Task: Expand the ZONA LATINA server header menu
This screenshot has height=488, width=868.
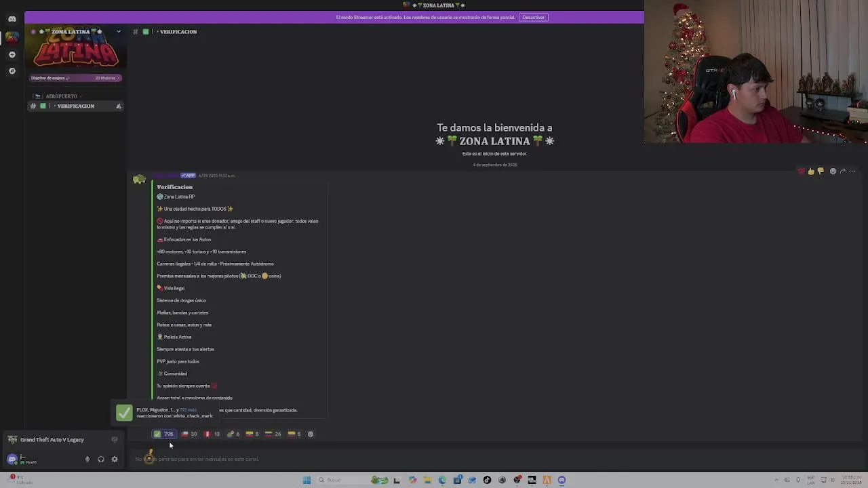Action: (118, 32)
